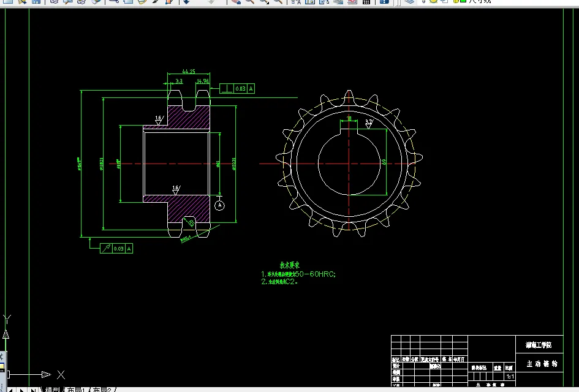Select the 44.25 width dimension text
The height and width of the screenshot is (392, 579).
coord(189,71)
